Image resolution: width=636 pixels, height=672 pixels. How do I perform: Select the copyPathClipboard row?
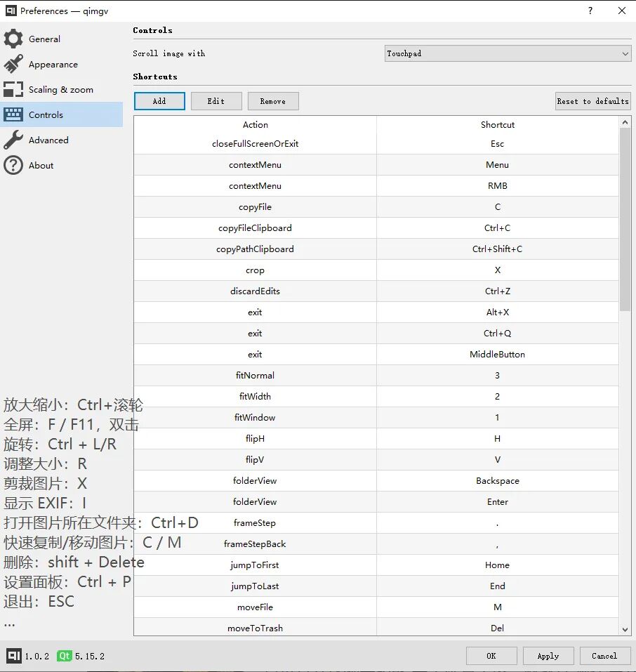click(x=376, y=249)
